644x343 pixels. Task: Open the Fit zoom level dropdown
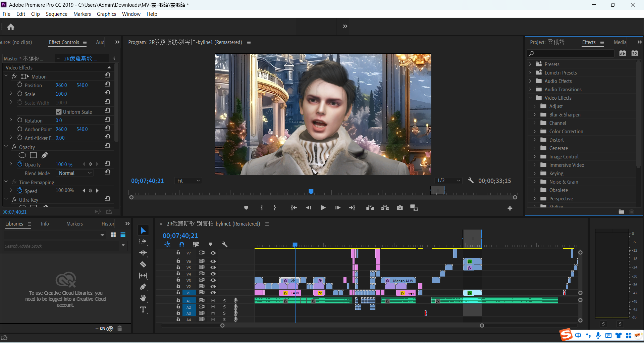tap(188, 181)
